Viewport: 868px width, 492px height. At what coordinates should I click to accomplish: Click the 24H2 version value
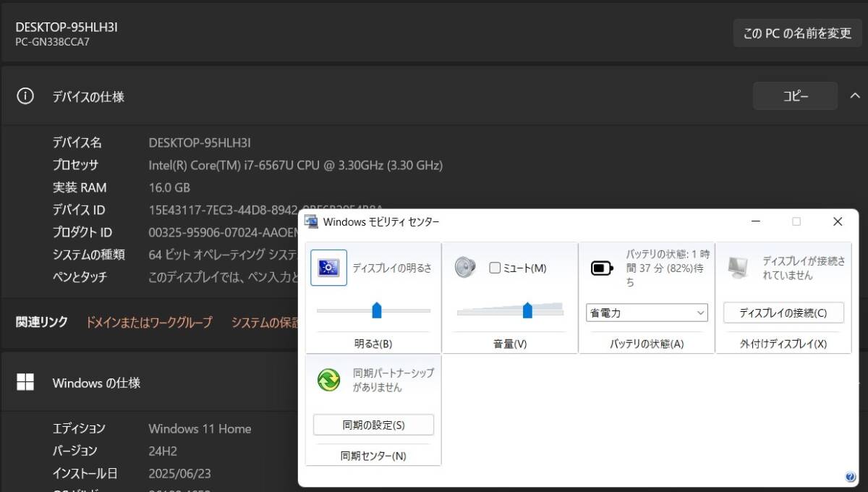click(163, 451)
